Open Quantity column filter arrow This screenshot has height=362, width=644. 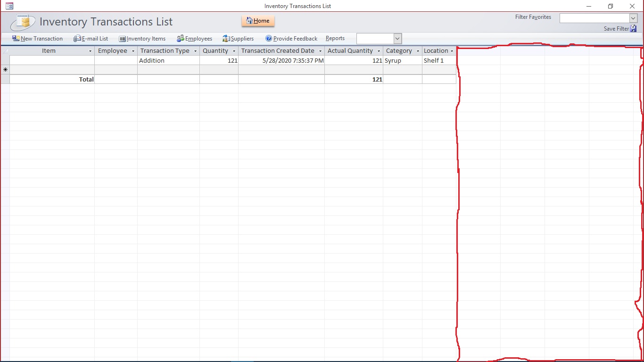click(x=234, y=51)
